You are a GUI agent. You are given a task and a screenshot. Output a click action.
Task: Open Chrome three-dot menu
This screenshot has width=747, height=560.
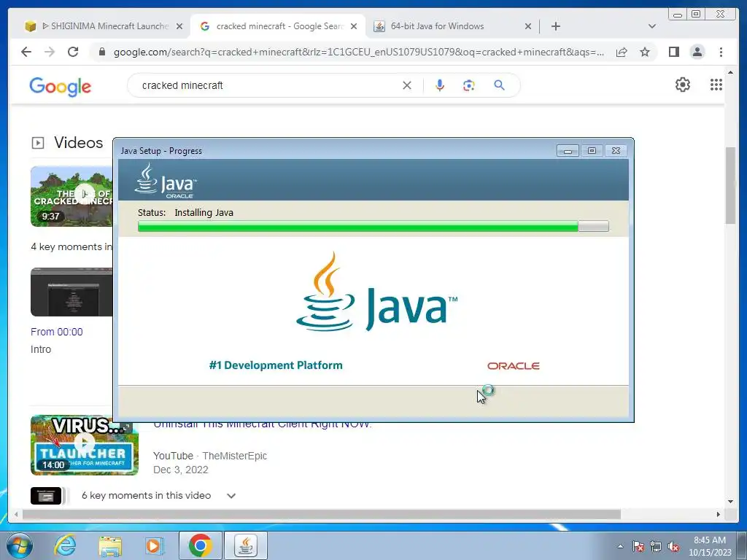[x=721, y=52]
